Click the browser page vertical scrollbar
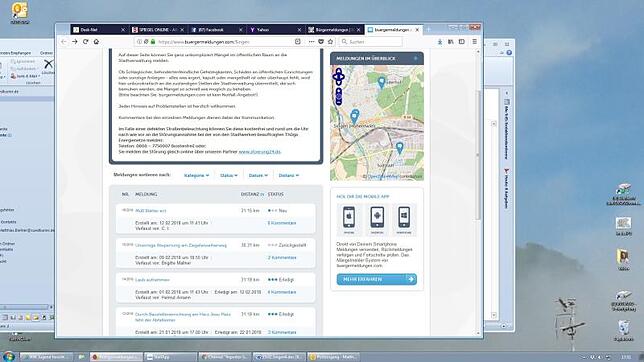The image size is (644, 362). (478, 154)
